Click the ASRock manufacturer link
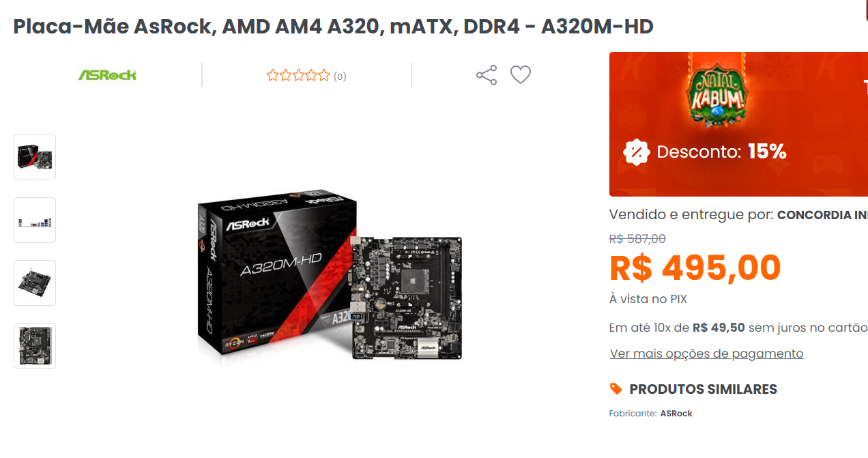The image size is (868, 458). click(x=676, y=414)
